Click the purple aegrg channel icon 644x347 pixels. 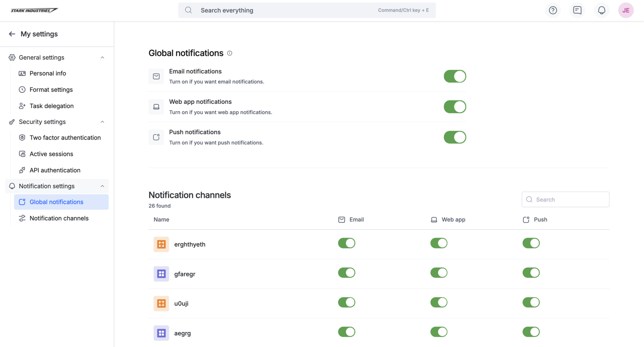161,333
